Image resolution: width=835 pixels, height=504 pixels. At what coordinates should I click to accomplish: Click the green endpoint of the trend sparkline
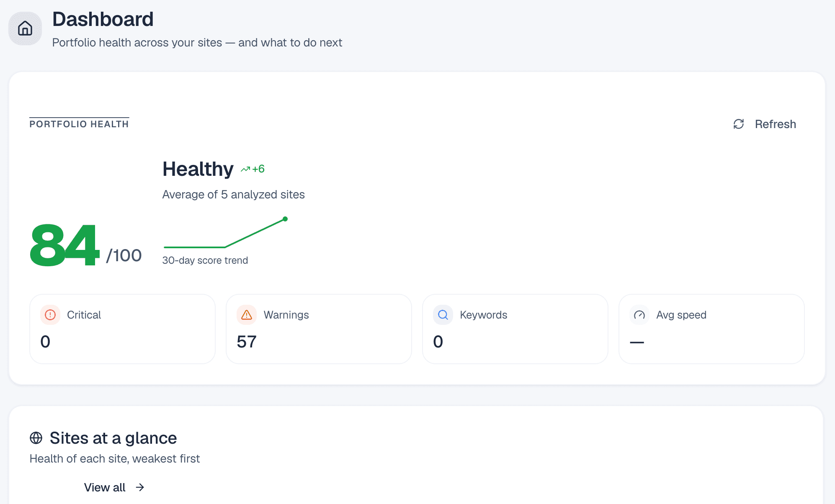[x=285, y=219]
